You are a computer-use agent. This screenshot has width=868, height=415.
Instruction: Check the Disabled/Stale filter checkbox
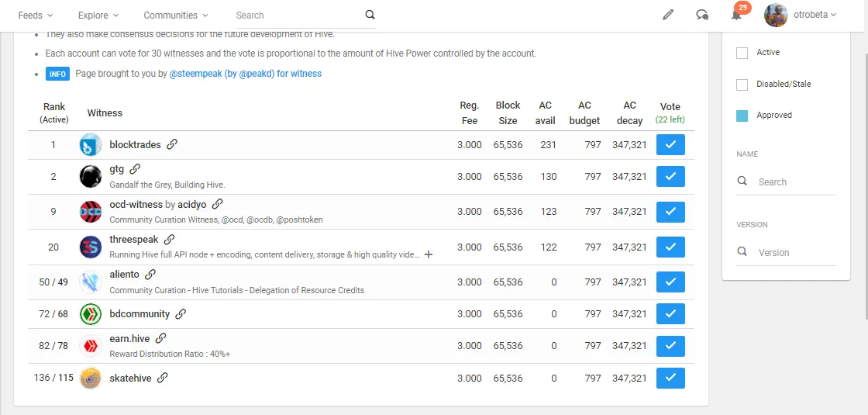742,85
